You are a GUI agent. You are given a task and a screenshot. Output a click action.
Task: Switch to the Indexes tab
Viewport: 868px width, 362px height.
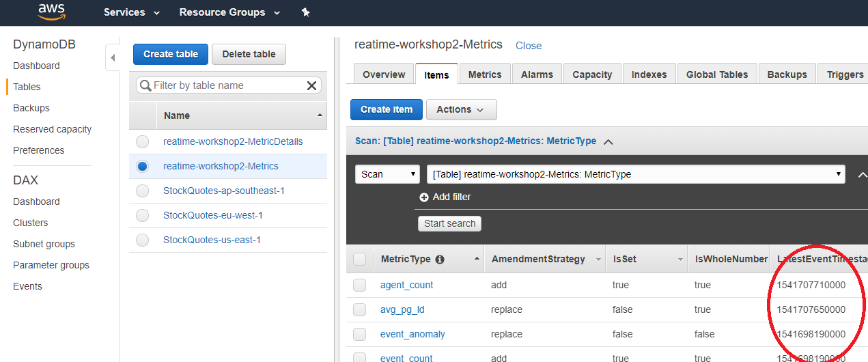tap(649, 74)
